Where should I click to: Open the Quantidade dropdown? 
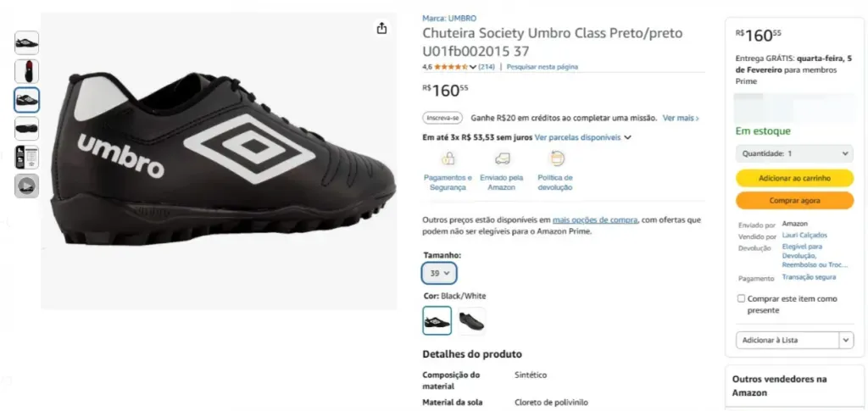(794, 153)
